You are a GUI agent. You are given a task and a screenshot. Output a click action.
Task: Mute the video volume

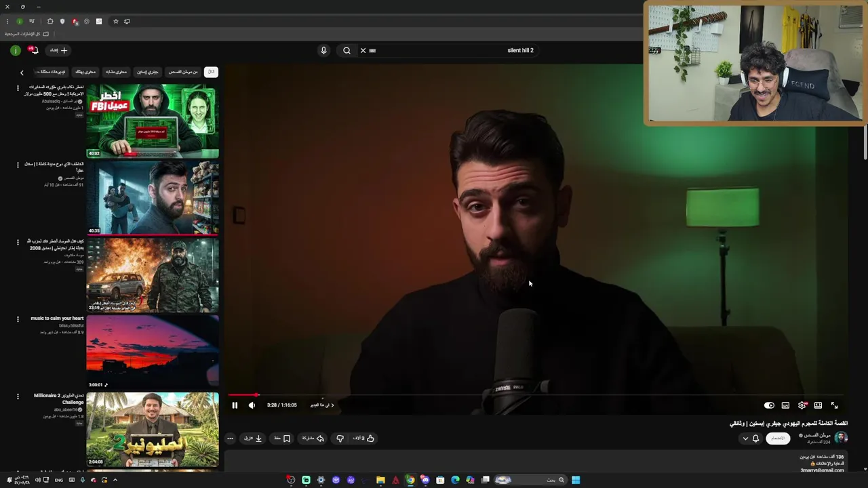(x=252, y=405)
